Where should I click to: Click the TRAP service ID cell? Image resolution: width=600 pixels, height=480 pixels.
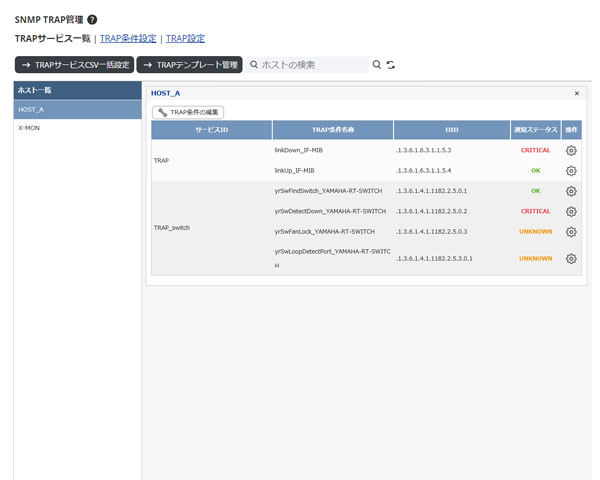(x=212, y=160)
